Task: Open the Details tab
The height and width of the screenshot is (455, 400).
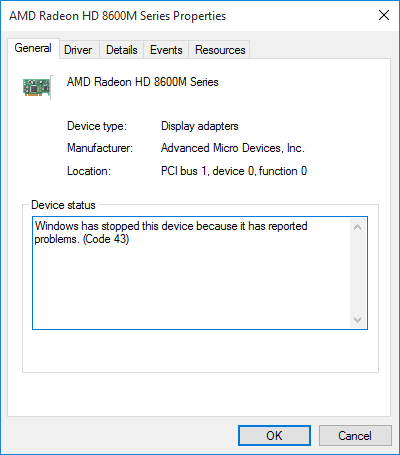Action: click(122, 50)
